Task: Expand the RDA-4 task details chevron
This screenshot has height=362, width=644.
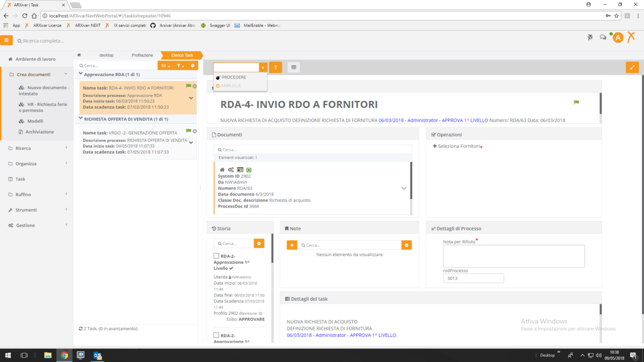Action: coord(191,98)
